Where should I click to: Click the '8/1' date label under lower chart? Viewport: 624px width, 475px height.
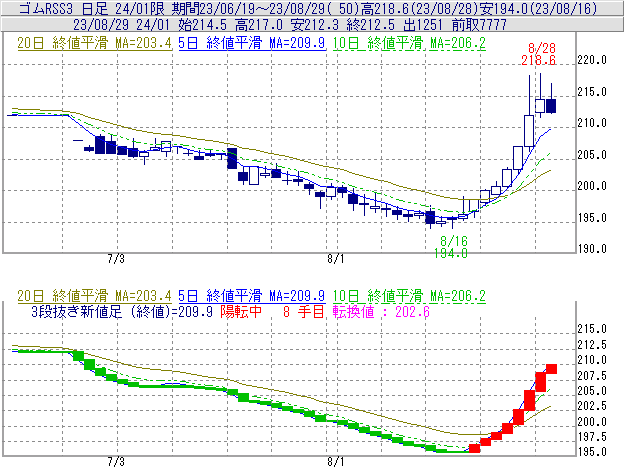(335, 462)
